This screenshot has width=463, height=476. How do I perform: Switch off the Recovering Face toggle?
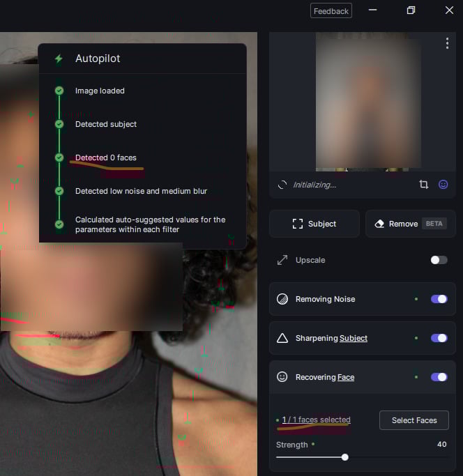pos(439,377)
